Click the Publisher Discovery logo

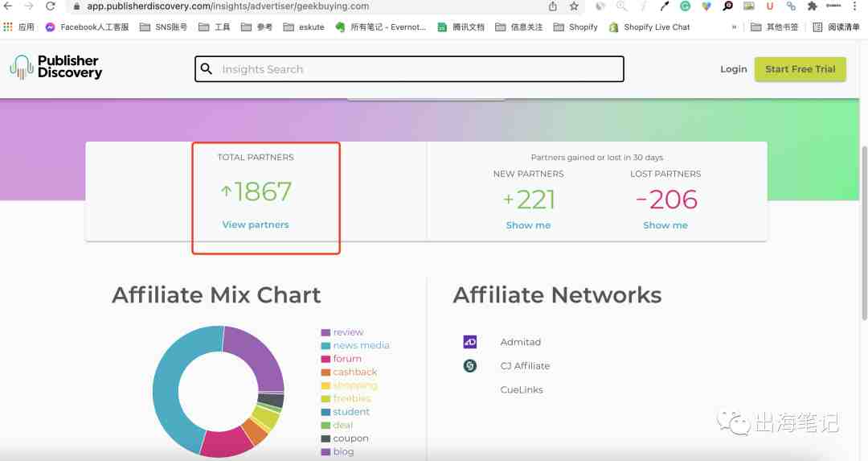coord(56,67)
